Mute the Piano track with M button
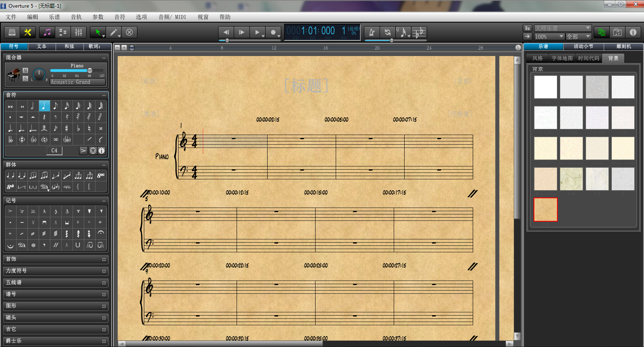The height and width of the screenshot is (347, 644). [x=25, y=71]
